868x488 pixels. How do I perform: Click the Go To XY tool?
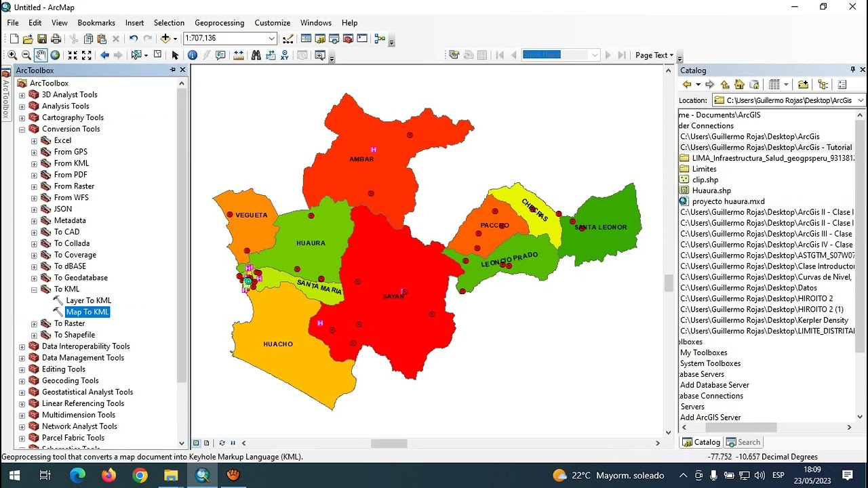coord(284,55)
